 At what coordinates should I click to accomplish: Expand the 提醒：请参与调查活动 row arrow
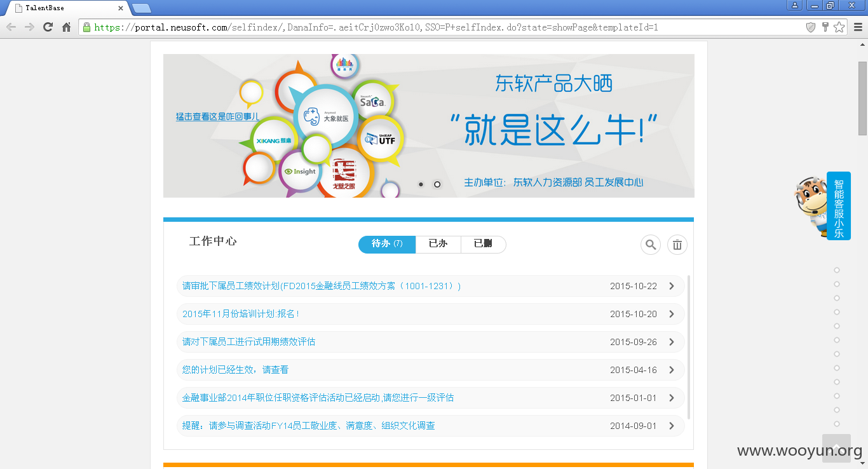[x=672, y=426]
